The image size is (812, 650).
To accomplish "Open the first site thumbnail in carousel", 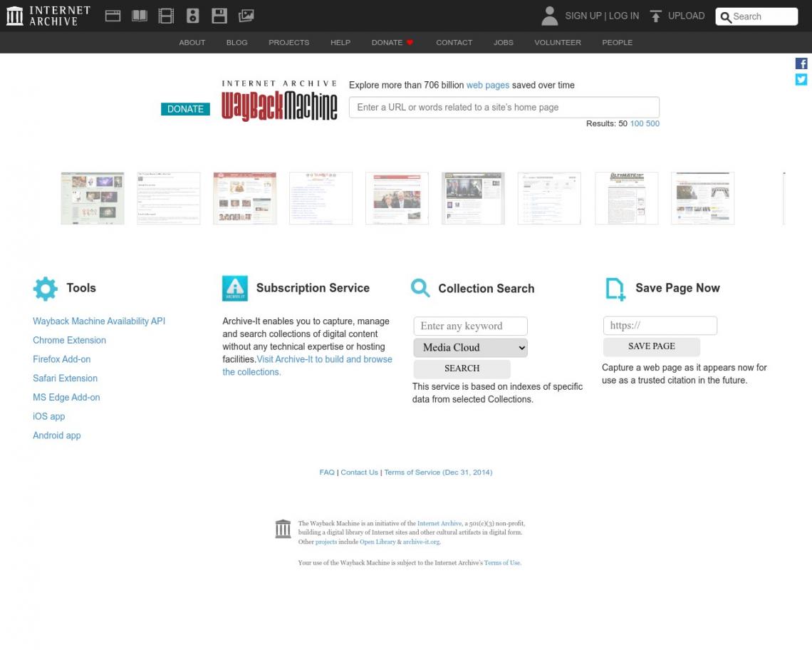I will 92,199.
